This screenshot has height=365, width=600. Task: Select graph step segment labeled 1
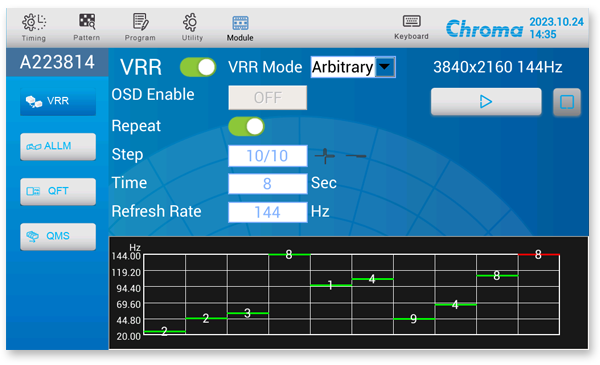click(x=331, y=285)
